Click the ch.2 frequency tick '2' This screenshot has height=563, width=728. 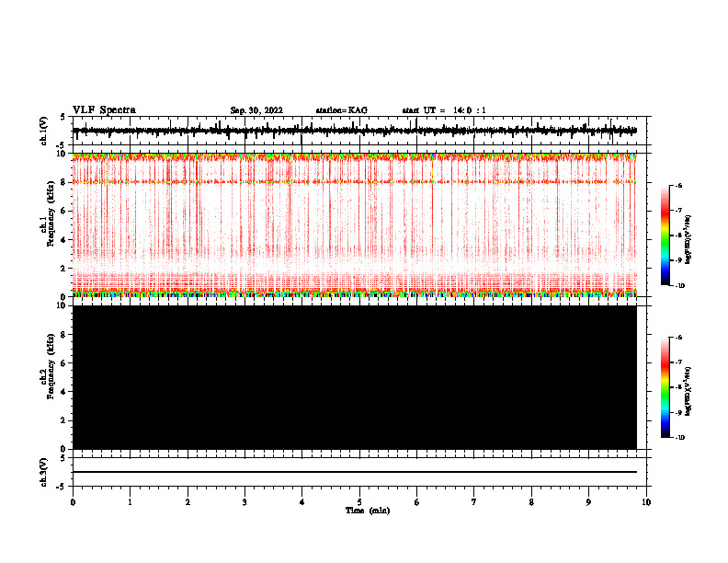pyautogui.click(x=64, y=420)
